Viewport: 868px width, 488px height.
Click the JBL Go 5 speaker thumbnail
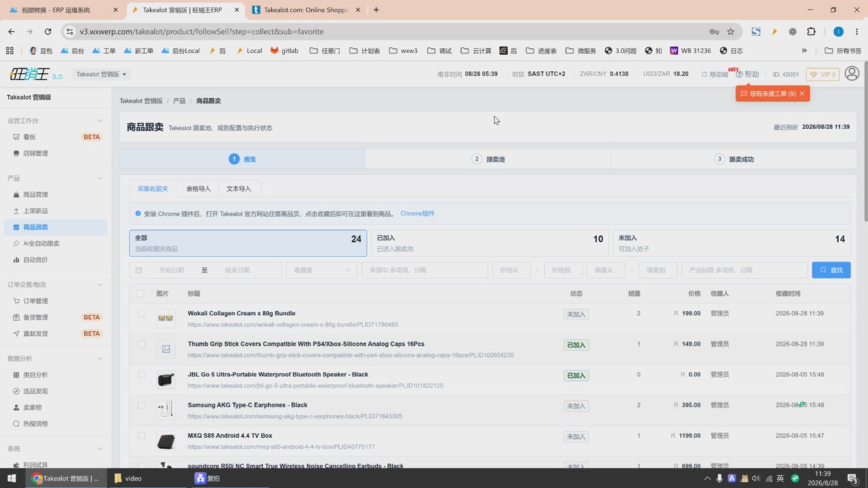point(165,380)
